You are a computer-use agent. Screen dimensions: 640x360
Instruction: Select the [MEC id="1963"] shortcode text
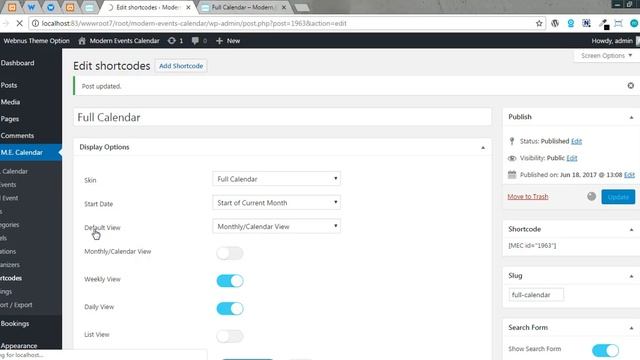point(532,246)
